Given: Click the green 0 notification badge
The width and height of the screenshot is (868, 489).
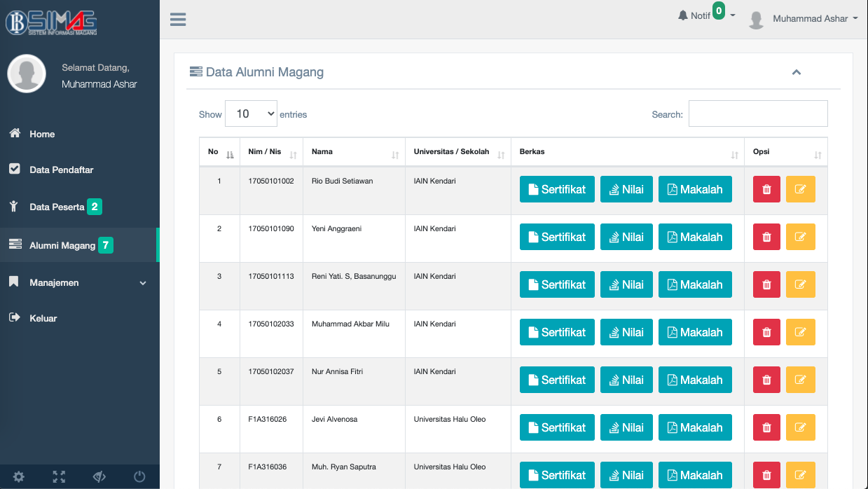Looking at the screenshot, I should [x=718, y=11].
